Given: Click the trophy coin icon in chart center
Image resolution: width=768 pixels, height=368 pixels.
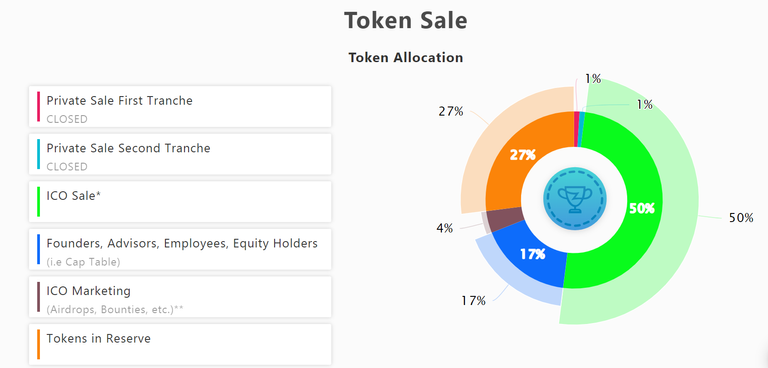Looking at the screenshot, I should (x=575, y=198).
